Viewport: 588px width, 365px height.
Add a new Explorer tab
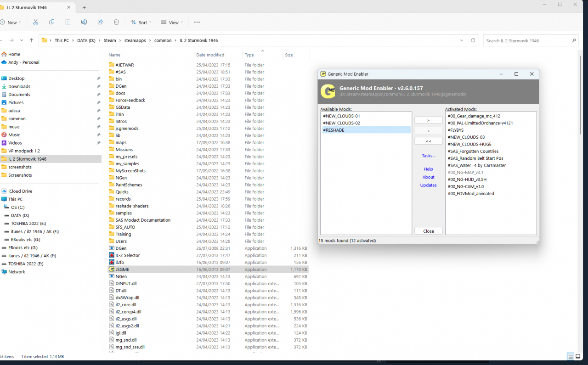pyautogui.click(x=85, y=7)
